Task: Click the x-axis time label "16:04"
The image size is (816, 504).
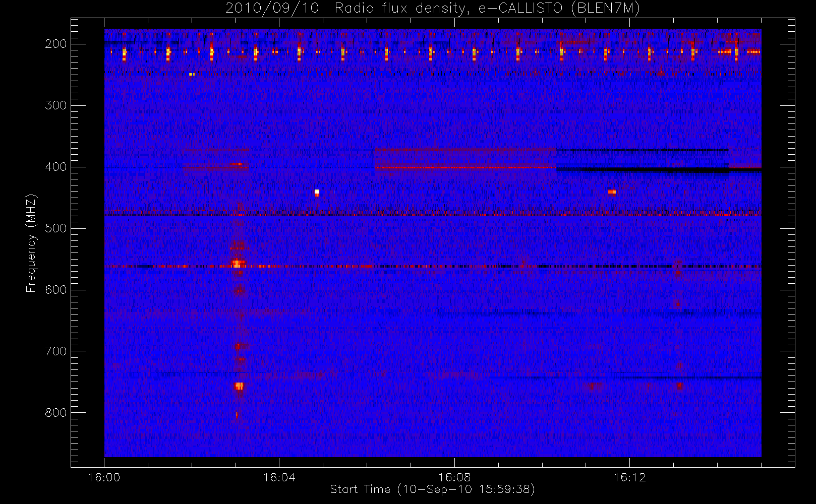Action: click(279, 477)
